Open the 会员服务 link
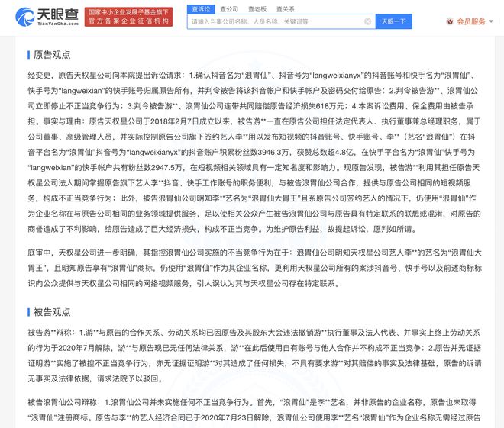This screenshot has width=504, height=428. [470, 22]
